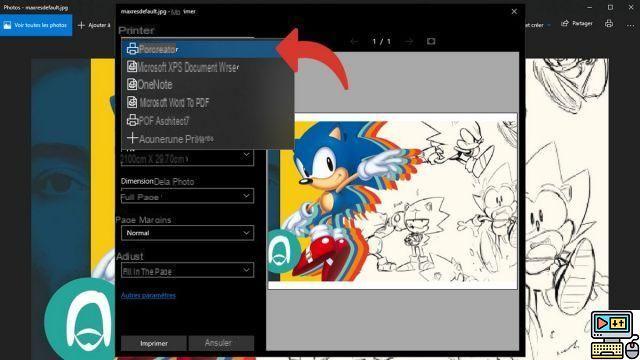Click Partager in the Photos toolbar

click(577, 23)
